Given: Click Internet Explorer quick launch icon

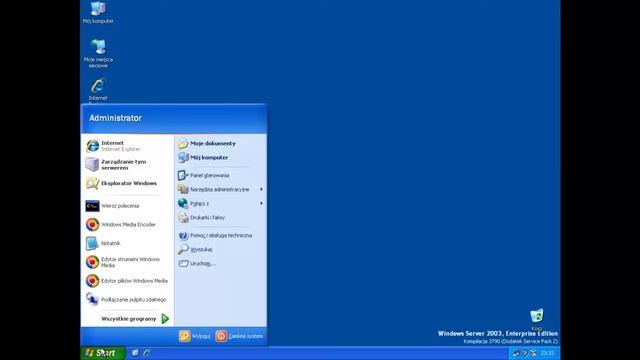Looking at the screenshot, I should tap(147, 353).
